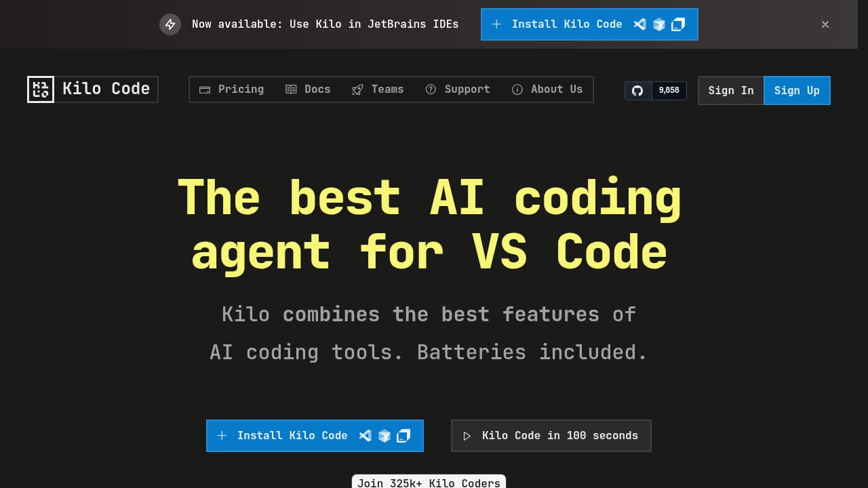The height and width of the screenshot is (488, 868).
Task: Click the play triangle icon on video button
Action: [x=467, y=436]
